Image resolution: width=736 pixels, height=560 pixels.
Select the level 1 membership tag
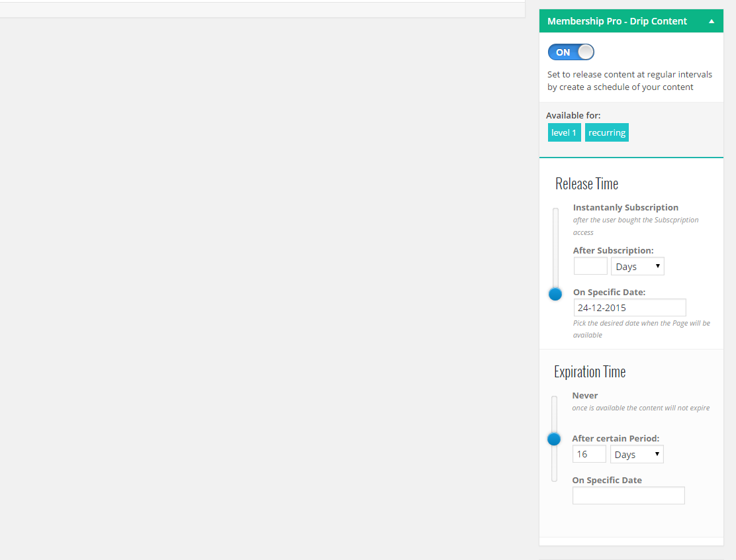click(x=564, y=132)
